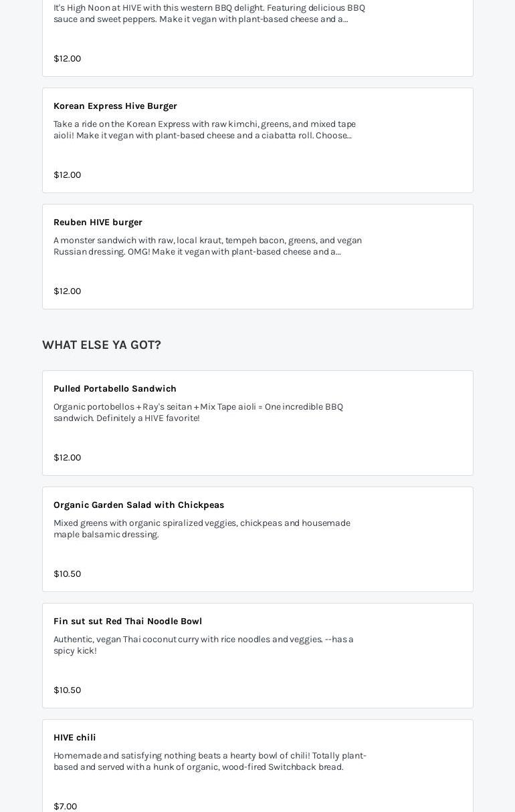The image size is (515, 812).
Task: Click the $12.00 price under Korean Express Burger
Action: pyautogui.click(x=67, y=175)
